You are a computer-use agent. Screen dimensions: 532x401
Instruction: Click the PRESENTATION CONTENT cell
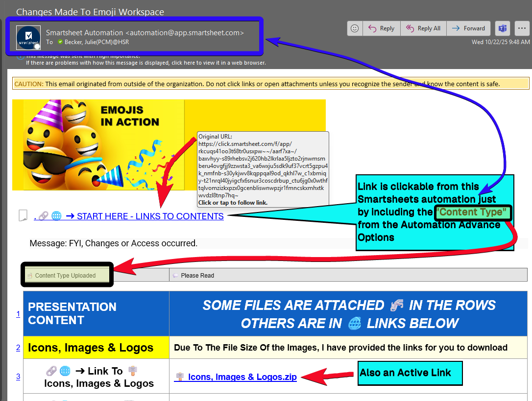[x=97, y=313]
